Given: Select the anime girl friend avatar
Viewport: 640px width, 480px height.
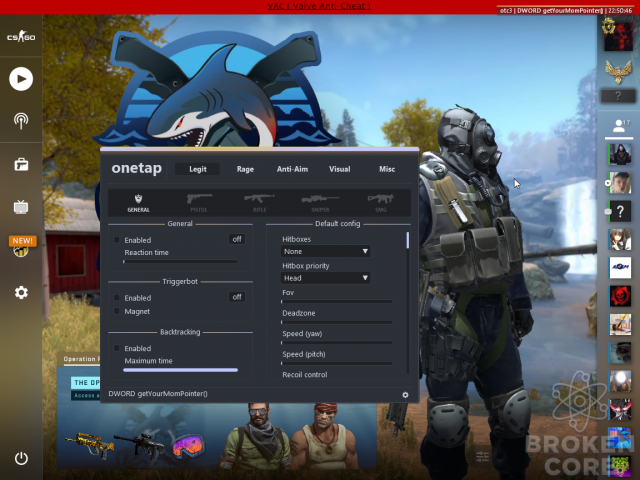Looking at the screenshot, I should 620,239.
